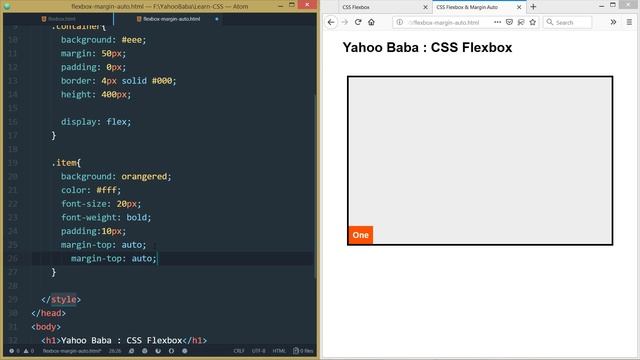Change CRLF line ending setting
640x360 pixels.
tap(239, 351)
